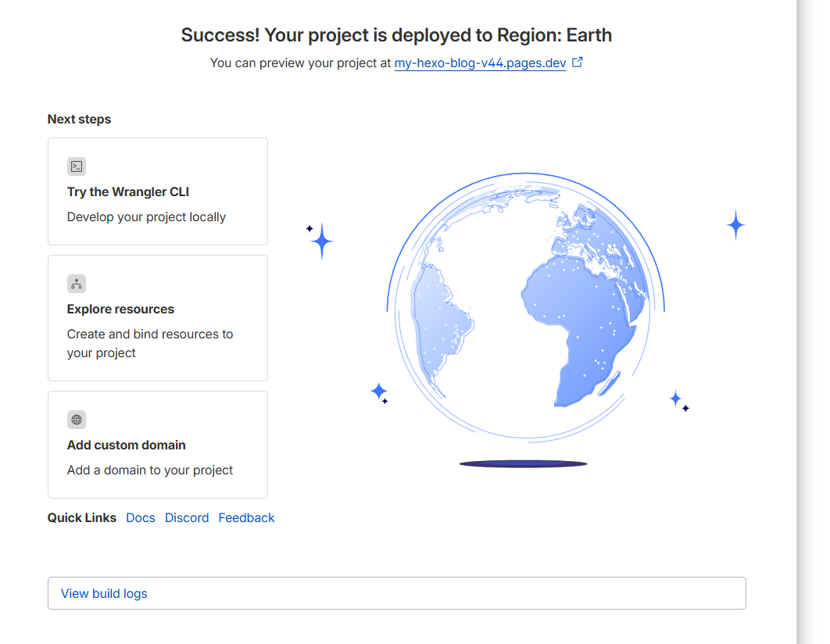Click the Quick Links label
830x644 pixels.
pos(82,517)
